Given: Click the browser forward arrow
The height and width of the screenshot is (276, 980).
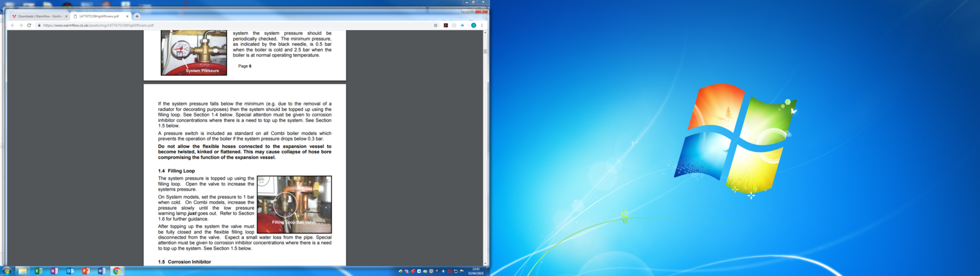Looking at the screenshot, I should pos(21,25).
